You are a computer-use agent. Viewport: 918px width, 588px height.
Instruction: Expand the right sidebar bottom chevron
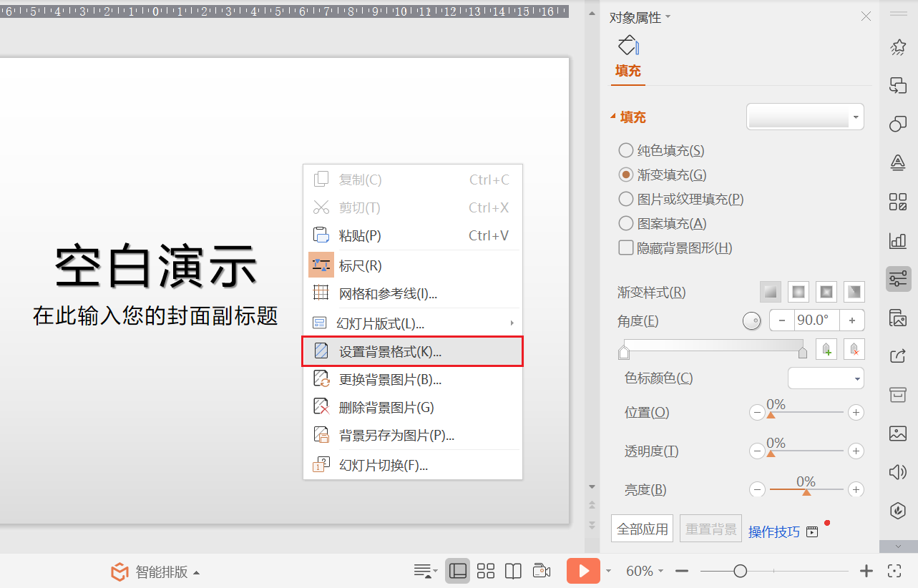(x=898, y=546)
